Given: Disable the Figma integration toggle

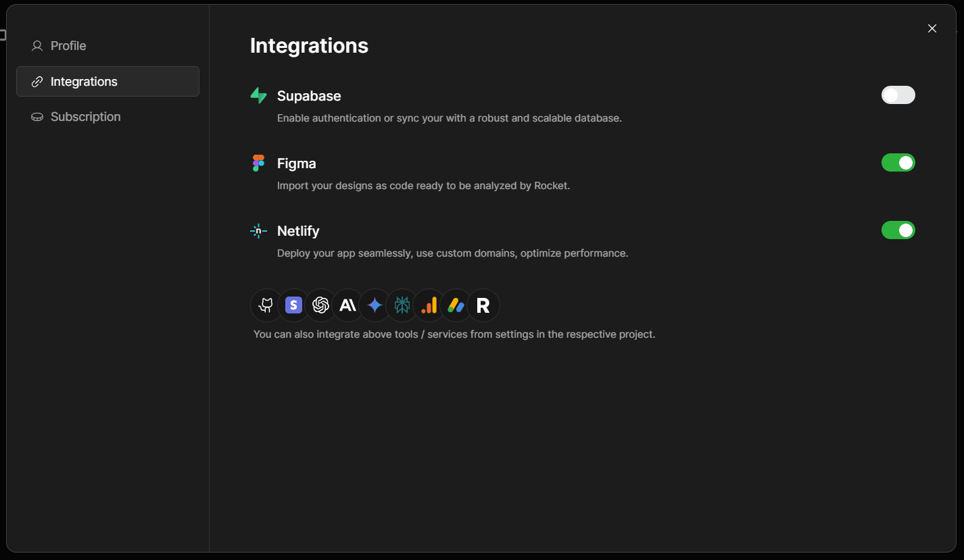Looking at the screenshot, I should coord(898,163).
